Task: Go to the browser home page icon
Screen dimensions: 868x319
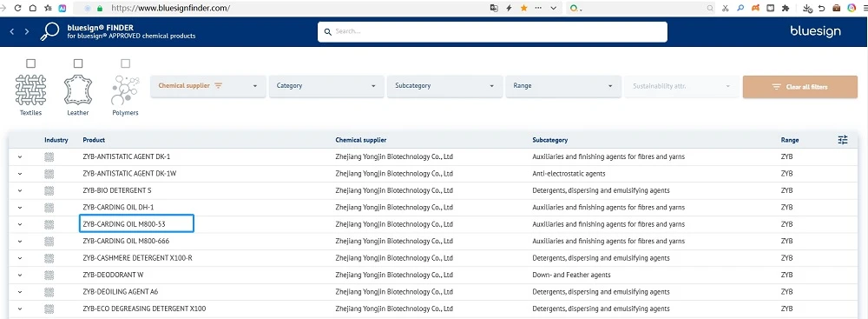Action: [x=33, y=9]
